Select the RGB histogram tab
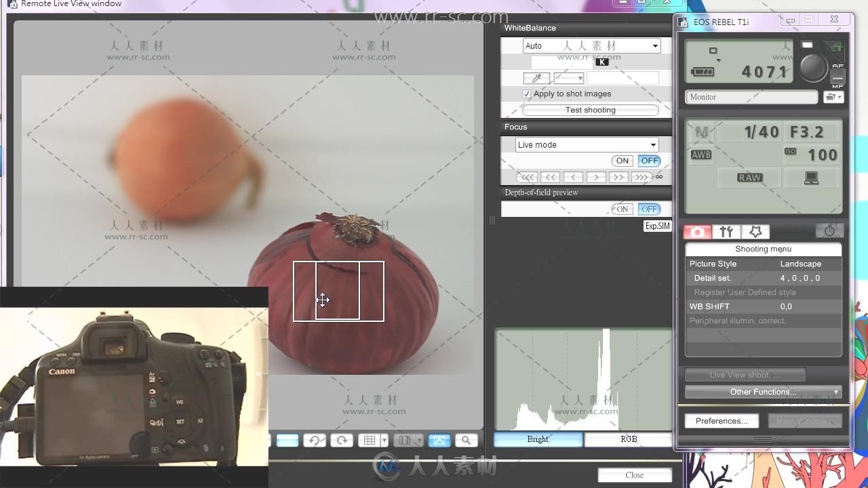Screen dimensions: 868x488 coord(629,439)
